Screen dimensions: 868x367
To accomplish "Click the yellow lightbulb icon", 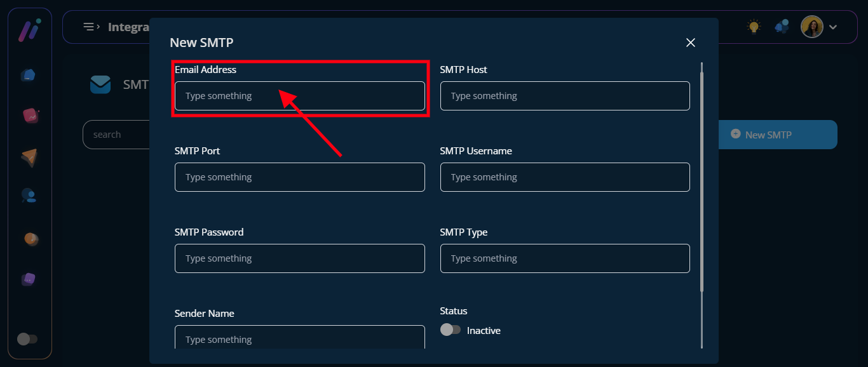I will pos(754,27).
